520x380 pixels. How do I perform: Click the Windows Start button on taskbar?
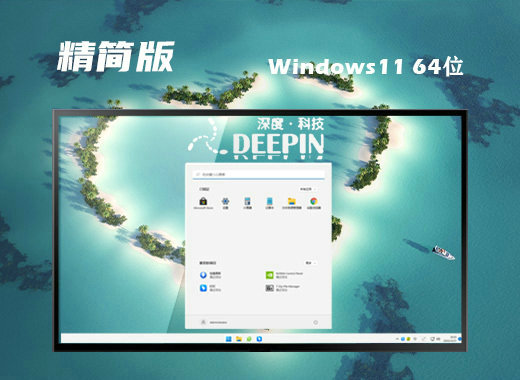(x=229, y=339)
